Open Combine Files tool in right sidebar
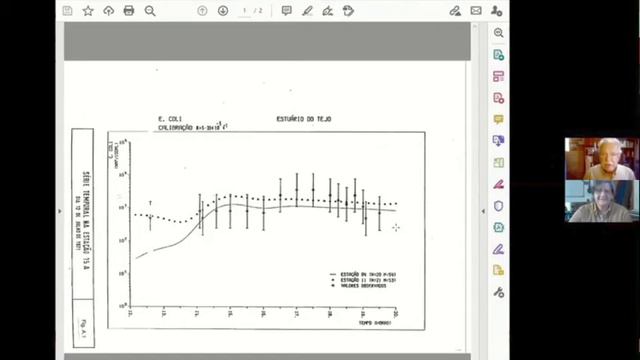This screenshot has width=640, height=360. 498,141
